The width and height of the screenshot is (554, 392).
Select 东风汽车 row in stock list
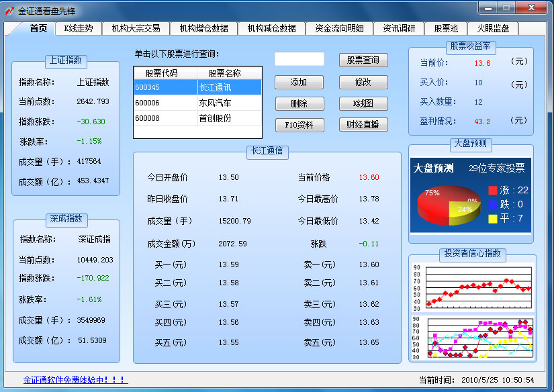(x=197, y=103)
